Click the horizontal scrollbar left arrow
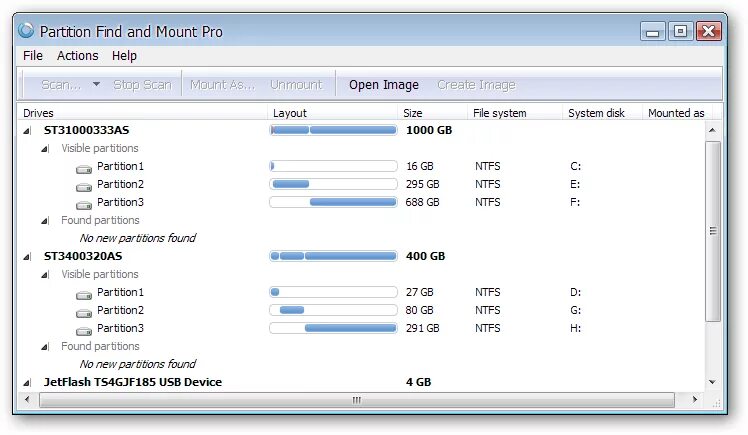This screenshot has width=748, height=435. [27, 400]
